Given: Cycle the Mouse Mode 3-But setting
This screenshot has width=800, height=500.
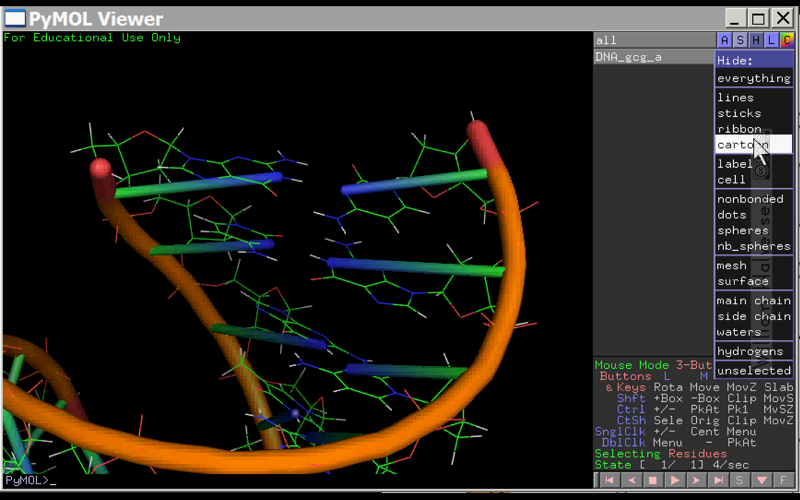Looking at the screenshot, I should (653, 365).
